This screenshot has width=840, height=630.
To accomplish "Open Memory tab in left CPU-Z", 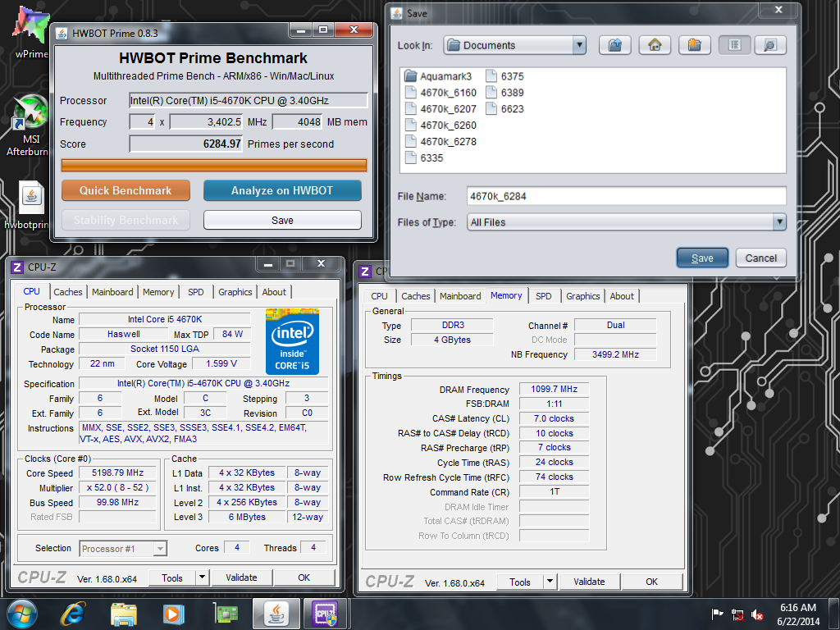I will pyautogui.click(x=158, y=292).
